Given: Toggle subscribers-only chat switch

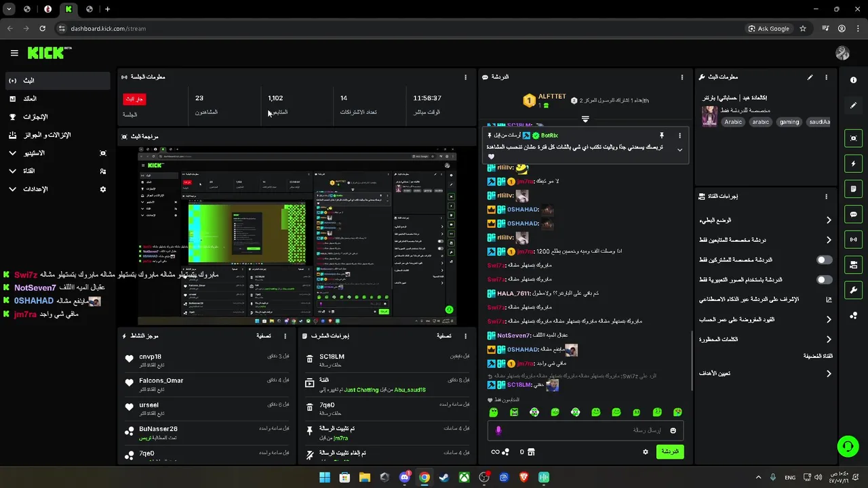Looking at the screenshot, I should pos(824,260).
